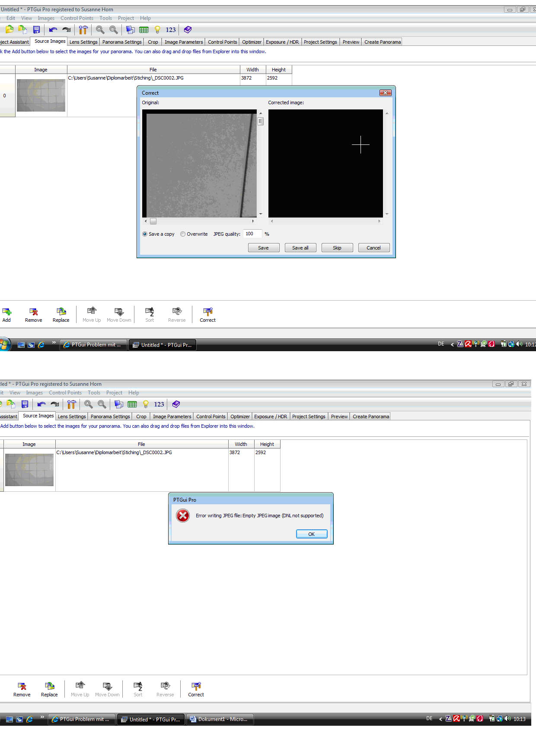Click the Windows Start orb
This screenshot has width=536, height=756.
(x=4, y=345)
